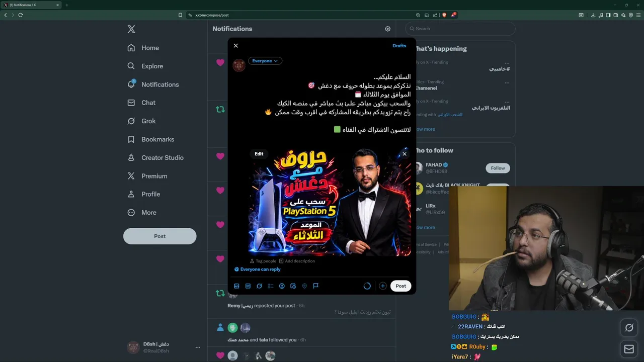Image resolution: width=644 pixels, height=362 pixels.
Task: Add description to the image
Action: pyautogui.click(x=297, y=261)
